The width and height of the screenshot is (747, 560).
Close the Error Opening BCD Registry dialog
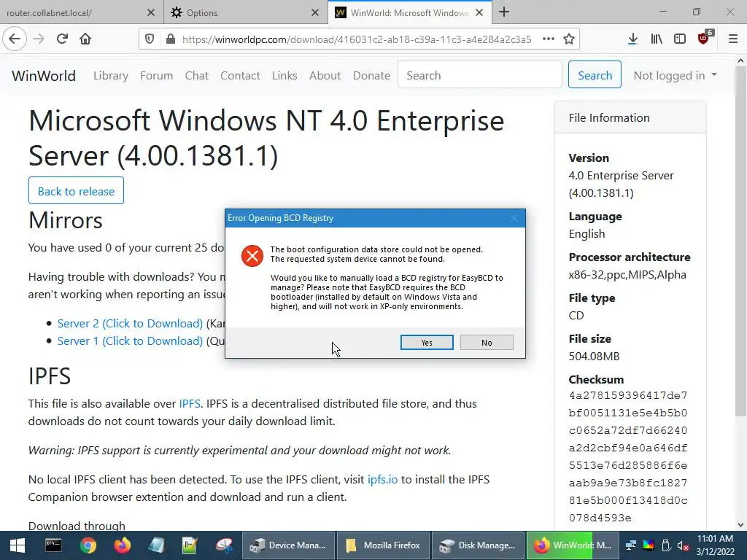[514, 218]
